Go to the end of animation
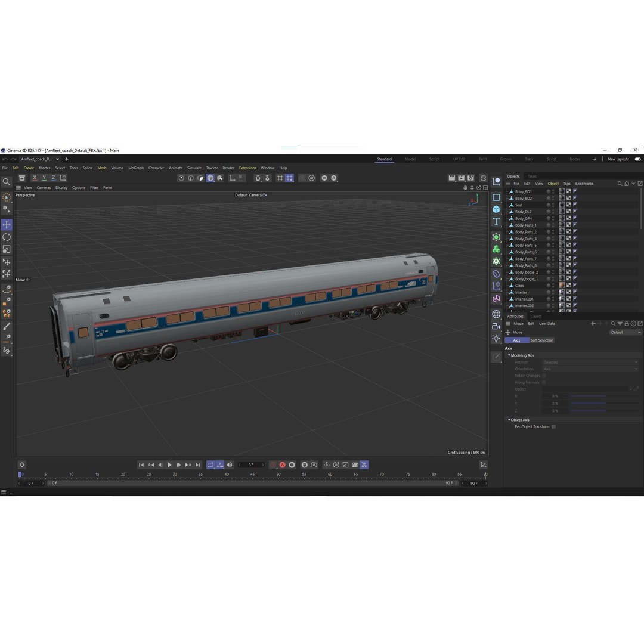644x644 pixels. [198, 465]
